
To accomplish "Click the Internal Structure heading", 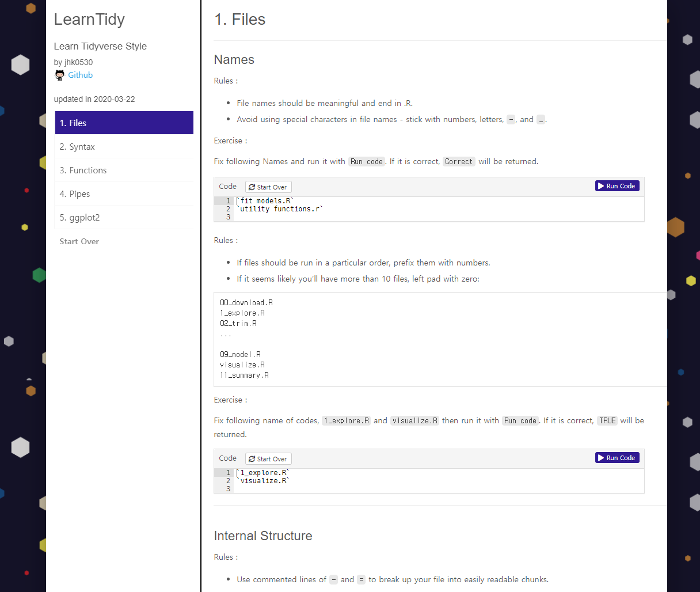I will coord(263,536).
